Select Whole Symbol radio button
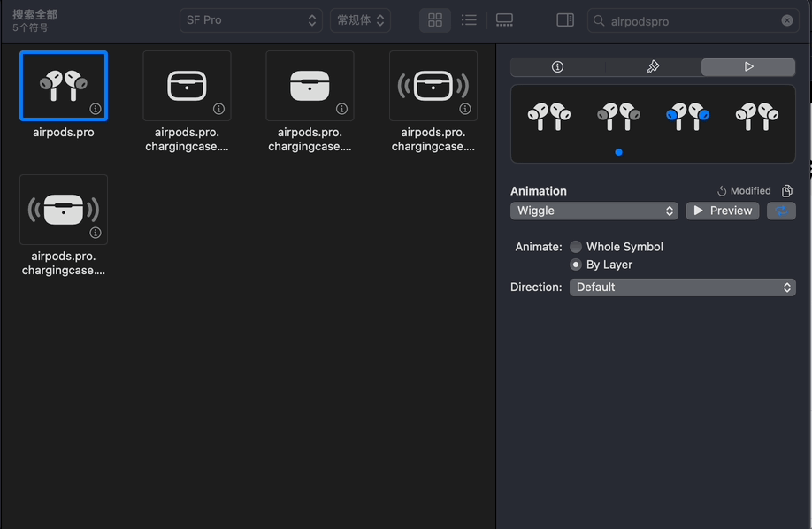Image resolution: width=812 pixels, height=529 pixels. click(x=575, y=247)
